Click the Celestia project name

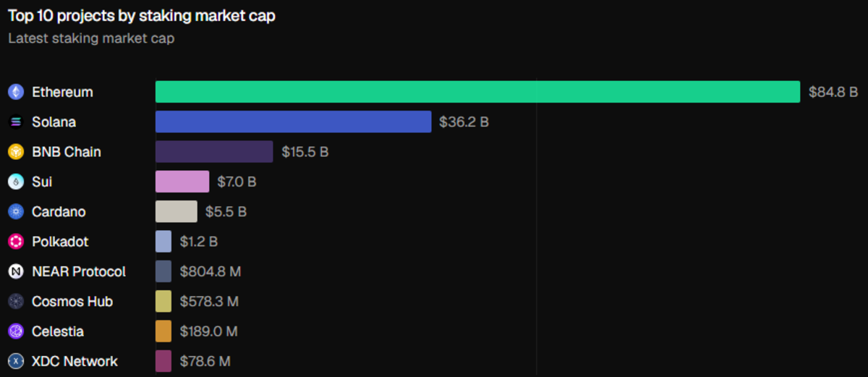coord(58,331)
